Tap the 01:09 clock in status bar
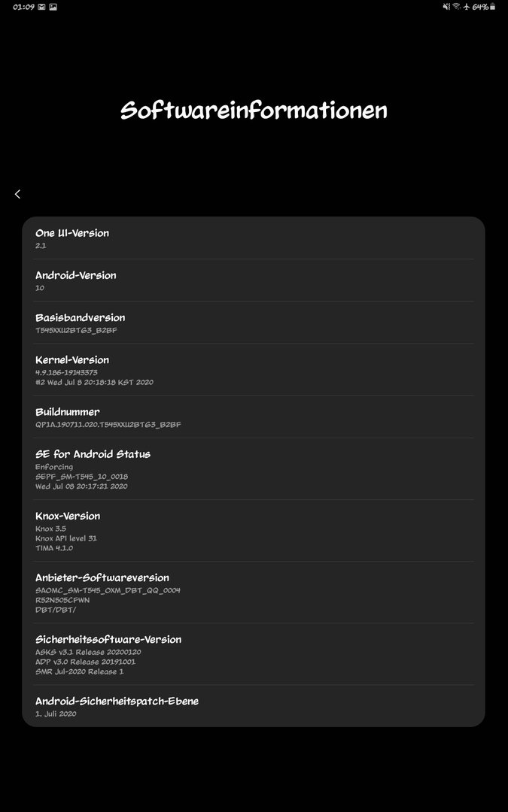 pos(23,8)
